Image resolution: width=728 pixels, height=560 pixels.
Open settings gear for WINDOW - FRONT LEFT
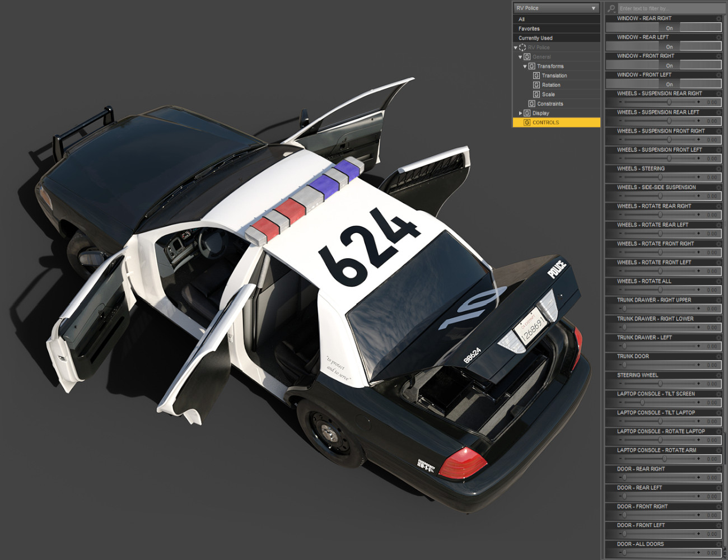click(719, 75)
